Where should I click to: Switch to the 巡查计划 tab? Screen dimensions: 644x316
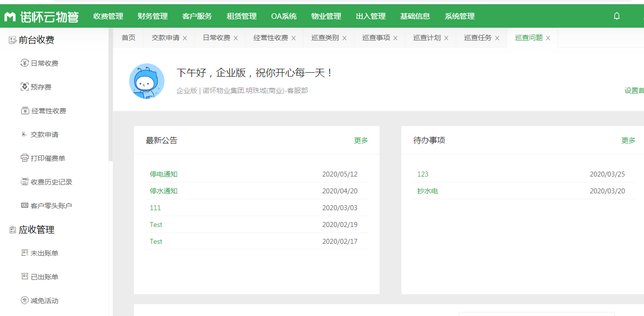pos(427,38)
